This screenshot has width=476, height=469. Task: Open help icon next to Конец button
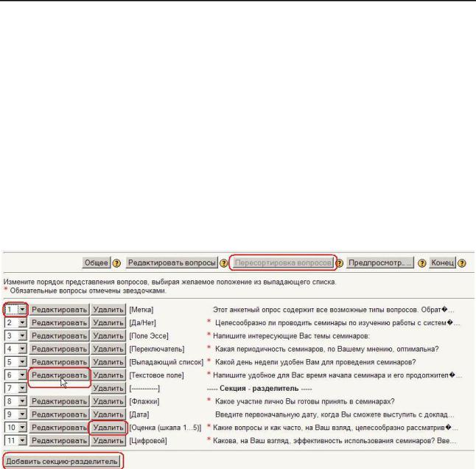462,263
